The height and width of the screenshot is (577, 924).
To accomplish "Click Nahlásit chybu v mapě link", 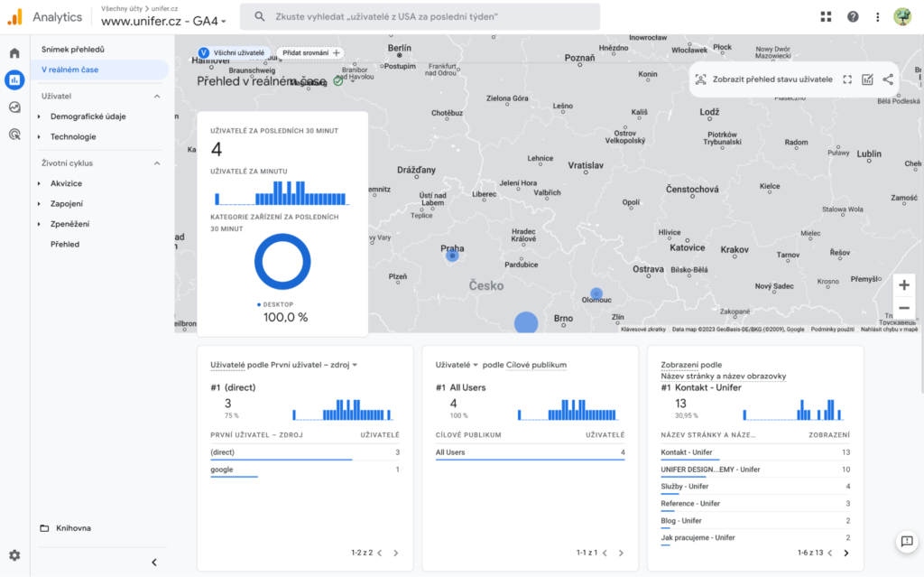I will tap(889, 330).
